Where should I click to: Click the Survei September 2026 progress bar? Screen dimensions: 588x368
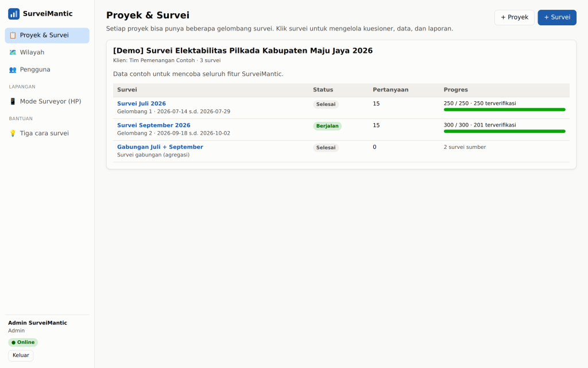[x=504, y=132]
